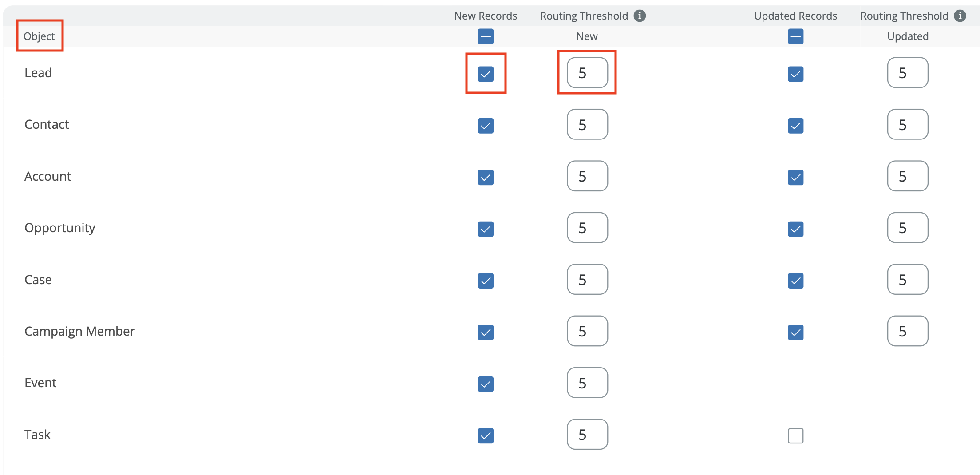Click Account Updated routing threshold field
Screen dimensions: 980x475
(x=907, y=176)
